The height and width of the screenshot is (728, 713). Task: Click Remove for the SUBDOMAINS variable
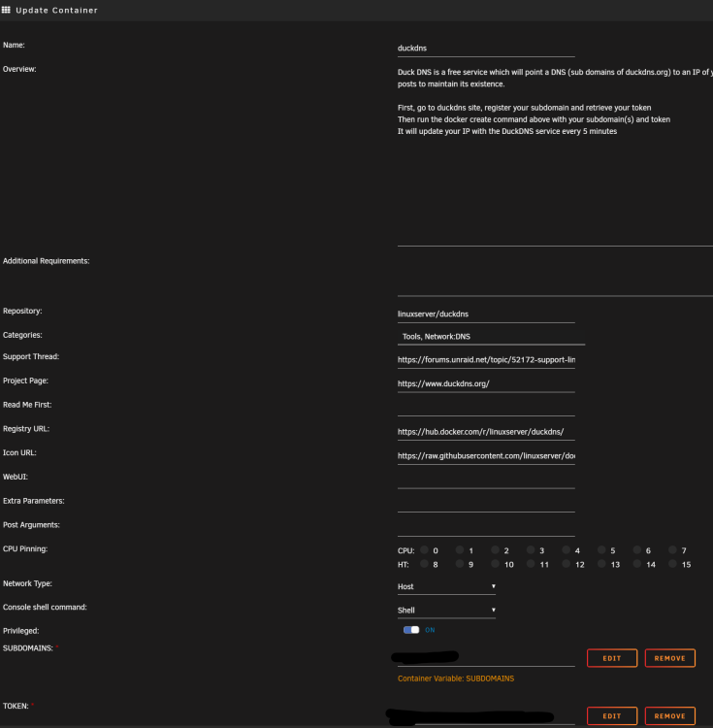(670, 658)
